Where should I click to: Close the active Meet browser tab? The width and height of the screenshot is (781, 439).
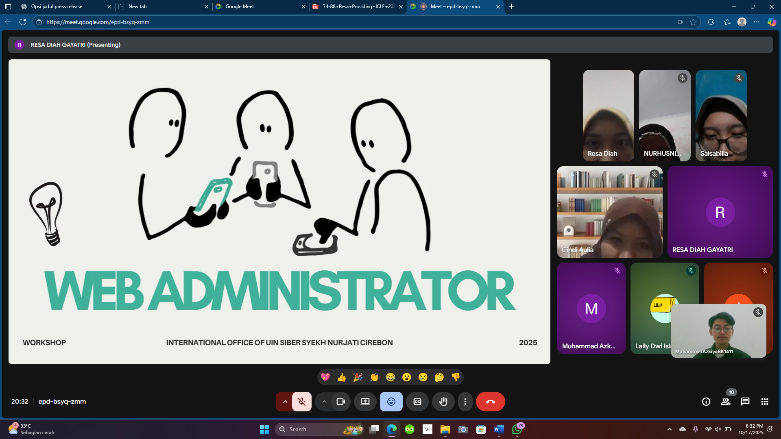tap(498, 6)
